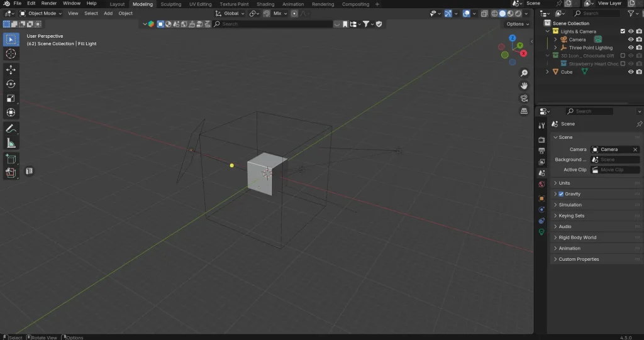Switch to the UV Editing workspace tab

201,4
